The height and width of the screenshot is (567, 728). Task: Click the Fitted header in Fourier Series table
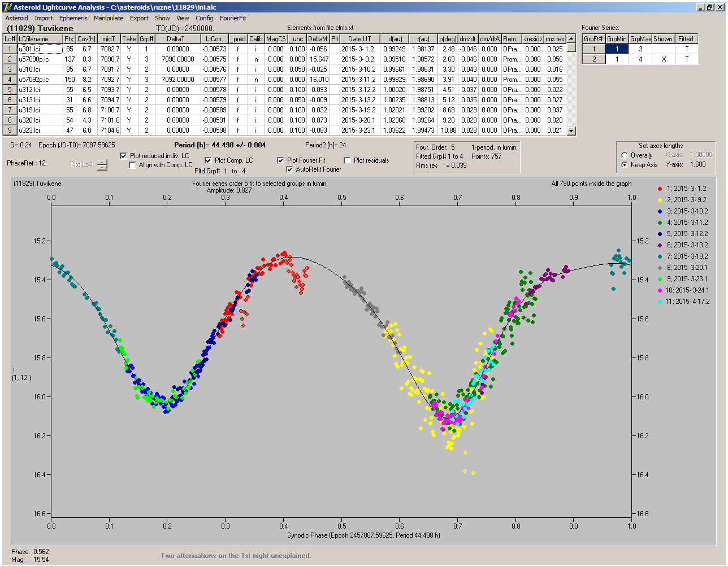pos(686,39)
